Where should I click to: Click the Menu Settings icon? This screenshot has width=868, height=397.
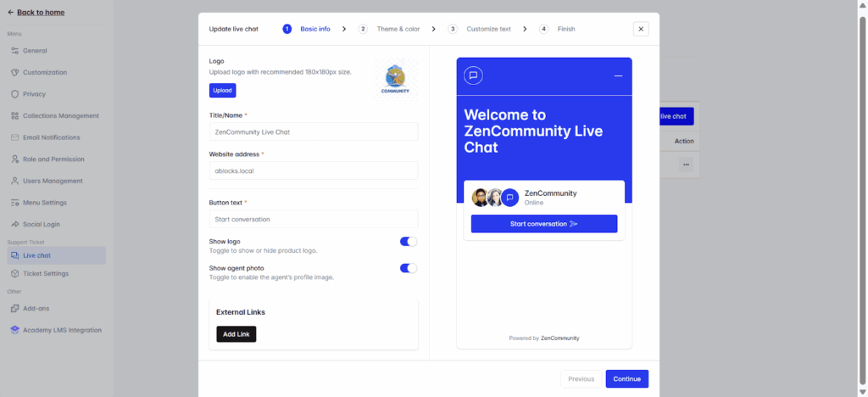15,203
